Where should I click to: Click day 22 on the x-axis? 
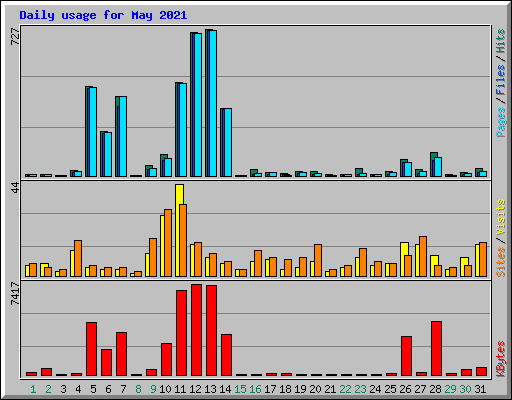click(x=345, y=389)
